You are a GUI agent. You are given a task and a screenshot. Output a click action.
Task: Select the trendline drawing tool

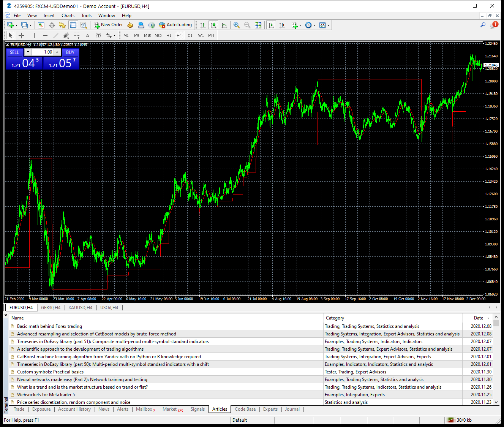pyautogui.click(x=56, y=35)
